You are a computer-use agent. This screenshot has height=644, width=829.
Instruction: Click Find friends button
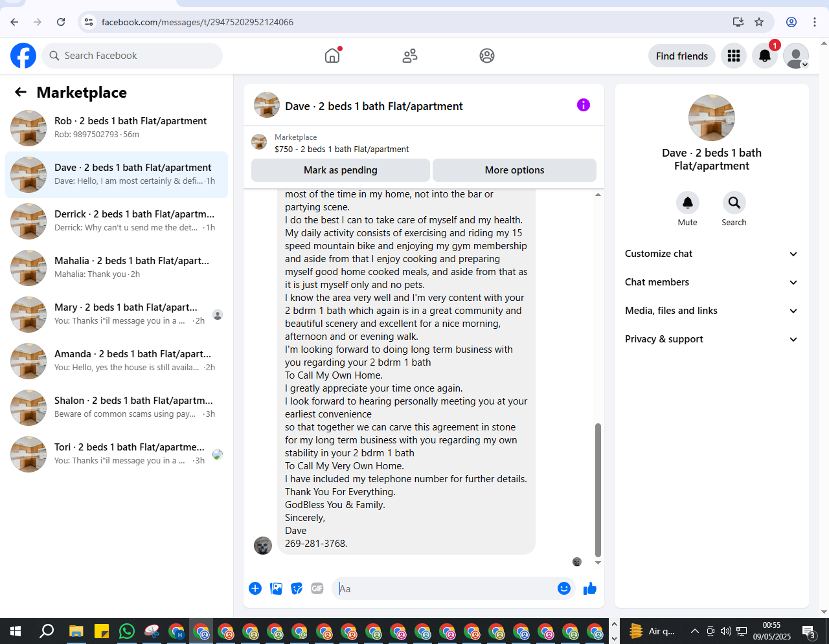click(682, 56)
